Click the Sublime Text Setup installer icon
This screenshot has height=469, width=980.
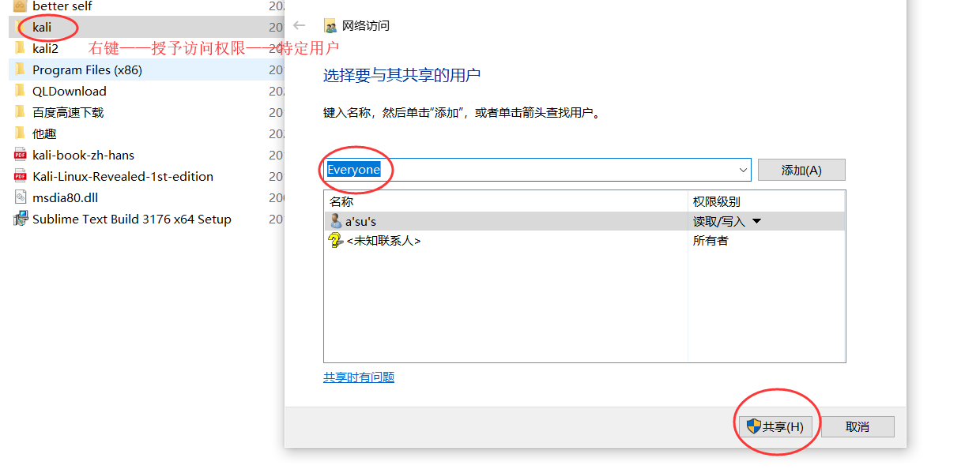pyautogui.click(x=21, y=219)
